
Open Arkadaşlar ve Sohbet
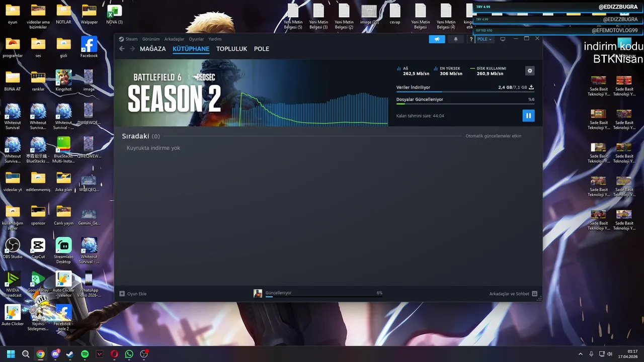pos(513,294)
